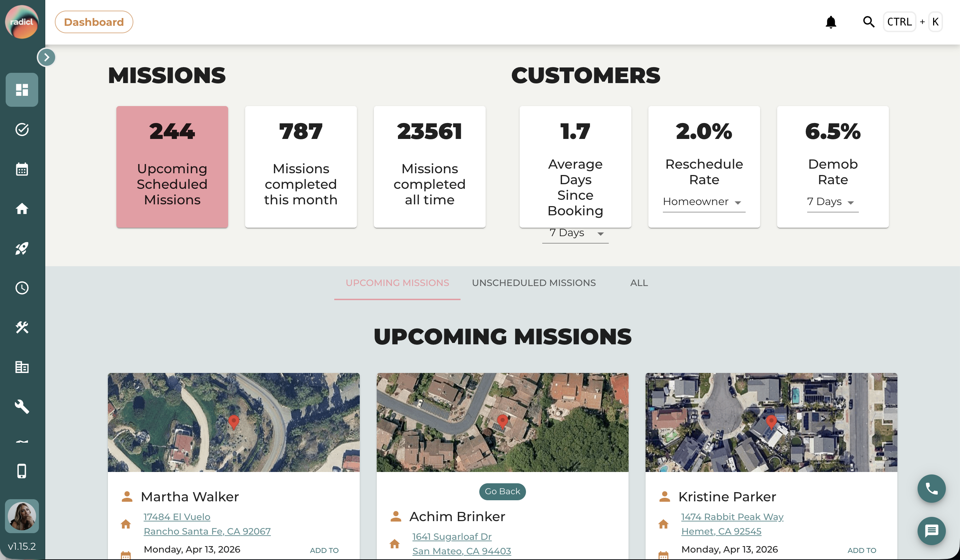Expand the sidebar with the chevron arrow
The width and height of the screenshot is (960, 560).
pos(46,57)
